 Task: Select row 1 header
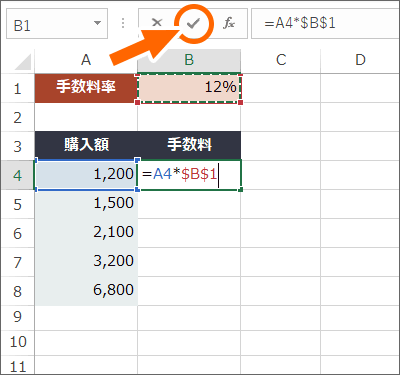pyautogui.click(x=17, y=88)
